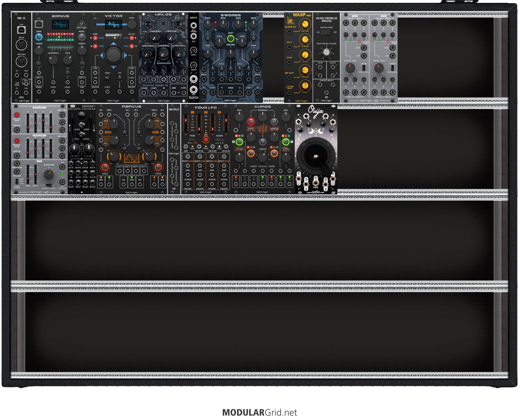Click the TIMBRE knob on Brains
This screenshot has height=420, width=520.
39,50
